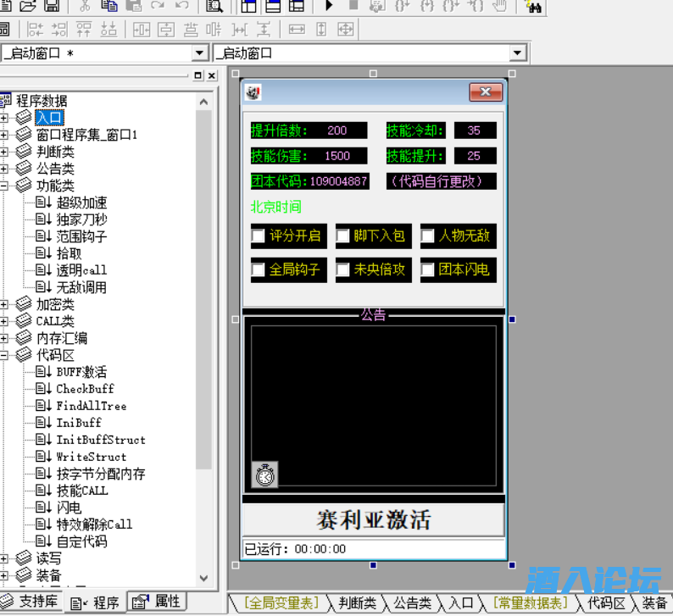Float the program tree panel

coord(197,75)
